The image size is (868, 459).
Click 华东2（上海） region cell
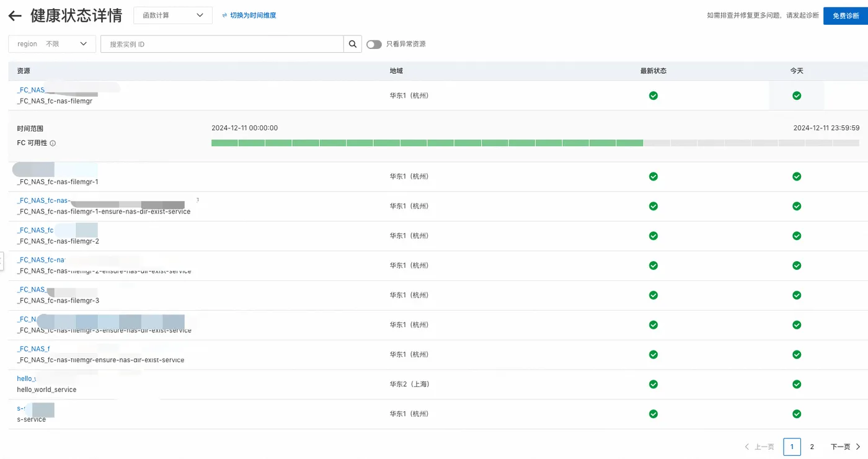pyautogui.click(x=409, y=384)
